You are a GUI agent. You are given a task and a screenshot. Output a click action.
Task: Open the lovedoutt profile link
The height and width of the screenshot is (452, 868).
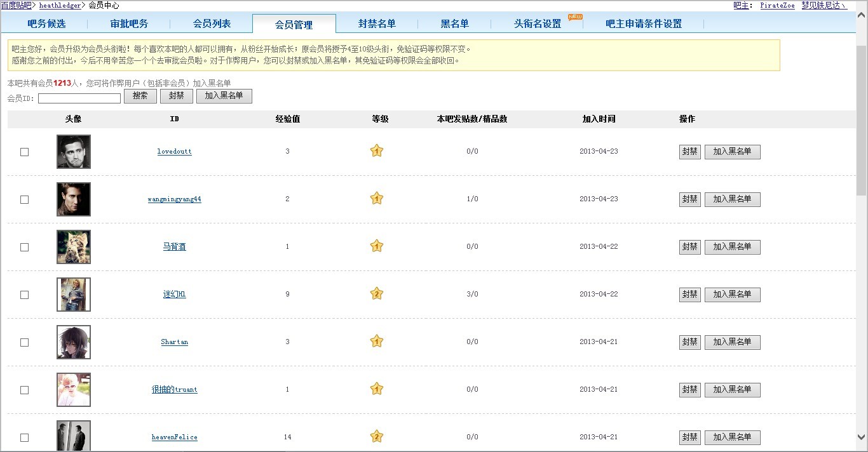[175, 151]
